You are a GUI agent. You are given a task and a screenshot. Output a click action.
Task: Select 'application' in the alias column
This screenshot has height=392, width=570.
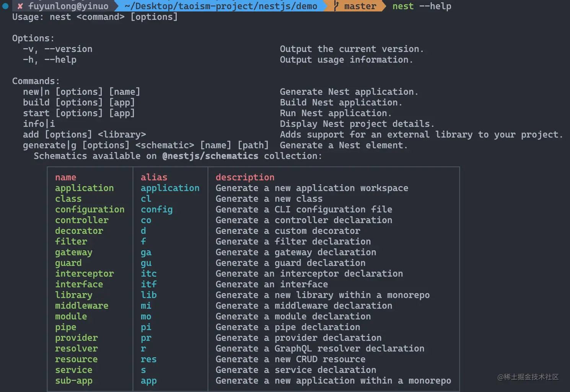coord(170,188)
